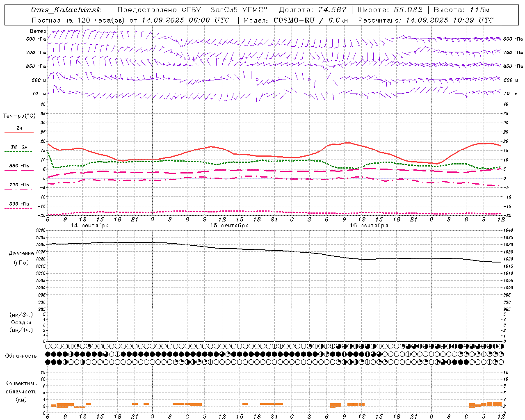525x420 pixels.
Task: Select the (км) convective cloud unit label
Action: click(x=21, y=399)
